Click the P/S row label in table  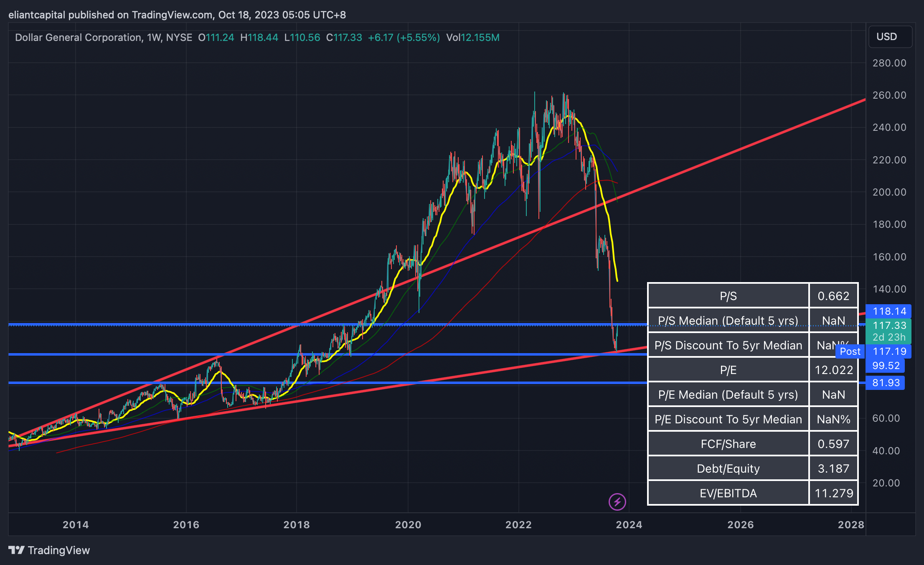coord(728,296)
